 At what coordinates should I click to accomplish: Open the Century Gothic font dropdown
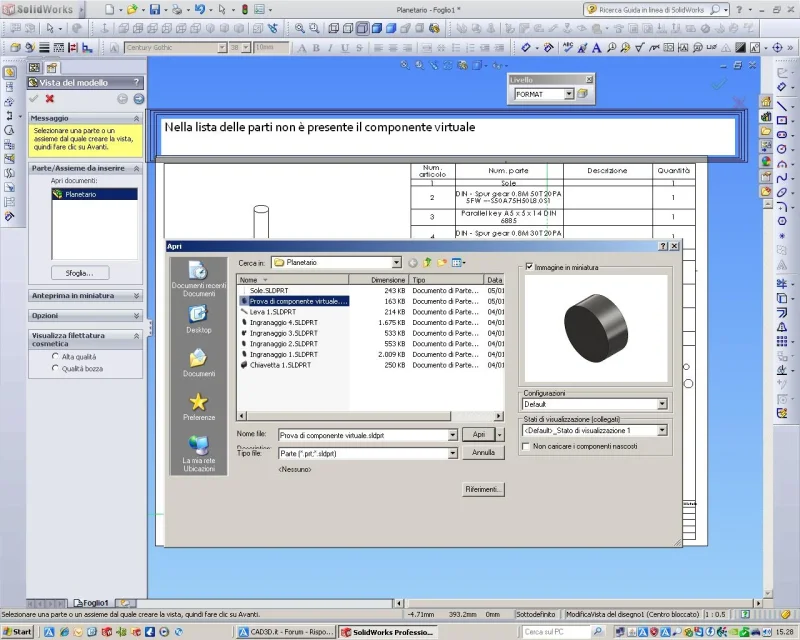(x=222, y=47)
